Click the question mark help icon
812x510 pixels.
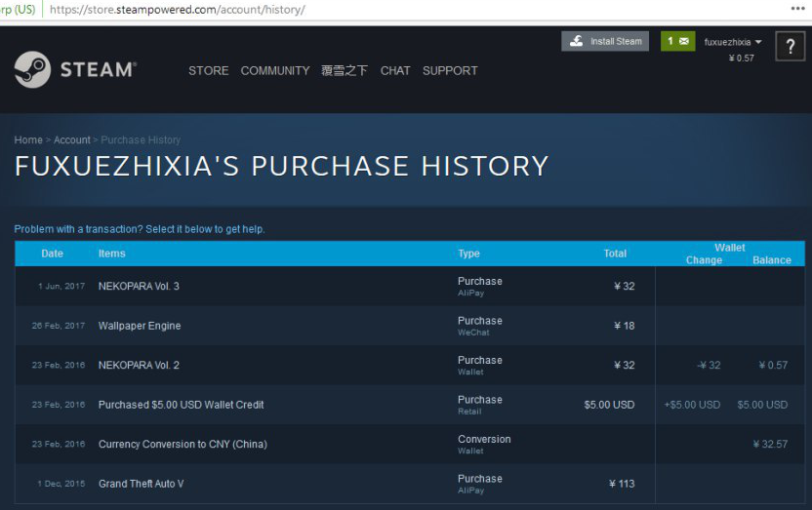(x=790, y=47)
